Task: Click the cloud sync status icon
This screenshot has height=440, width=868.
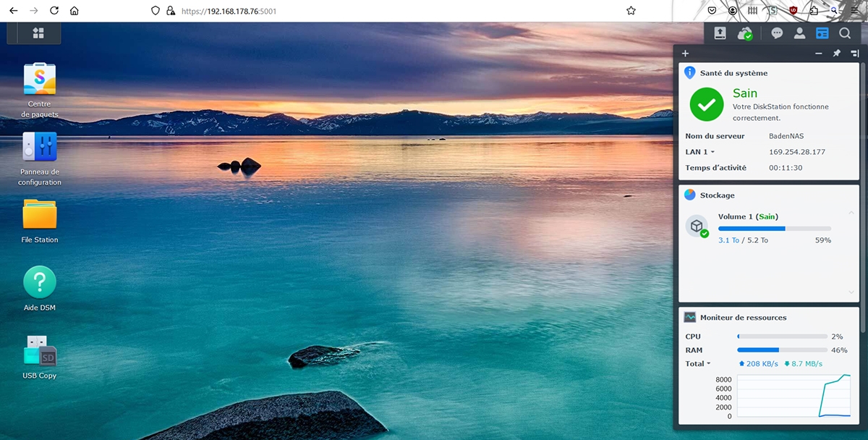Action: pos(745,33)
